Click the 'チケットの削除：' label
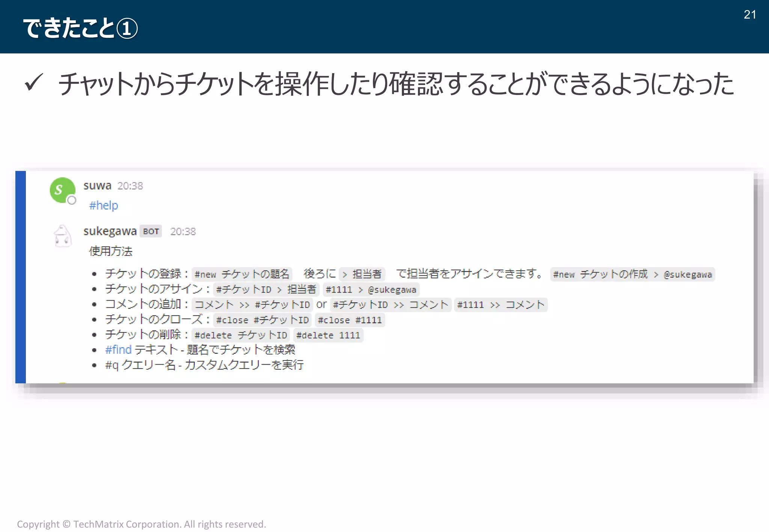Image resolution: width=769 pixels, height=532 pixels. point(147,335)
